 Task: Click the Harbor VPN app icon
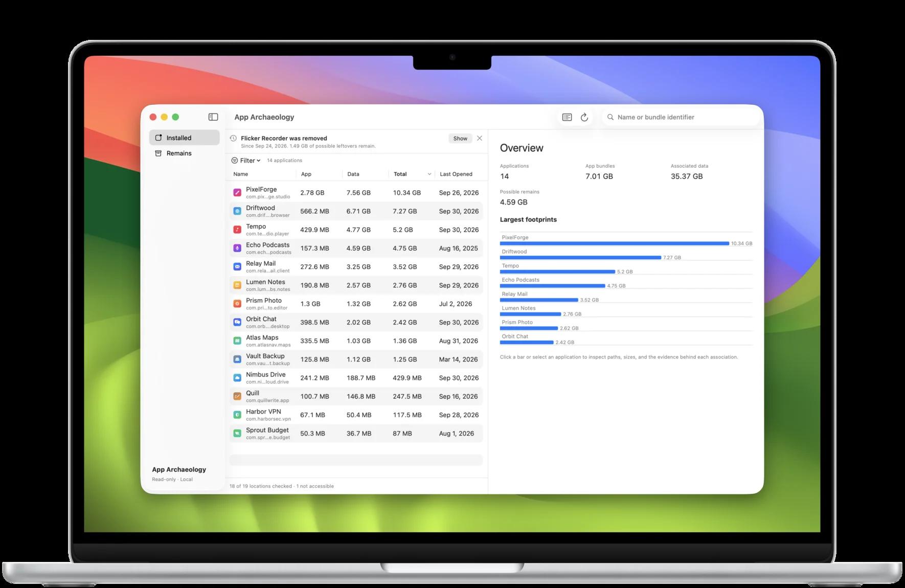pos(237,415)
